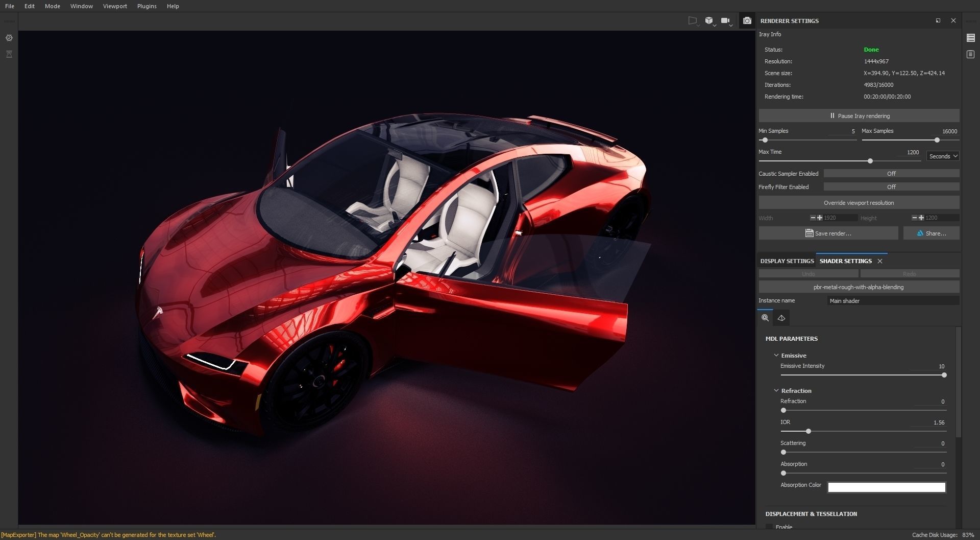Screen dimensions: 980x540
Task: Click the Max Time slider handle
Action: pos(870,161)
